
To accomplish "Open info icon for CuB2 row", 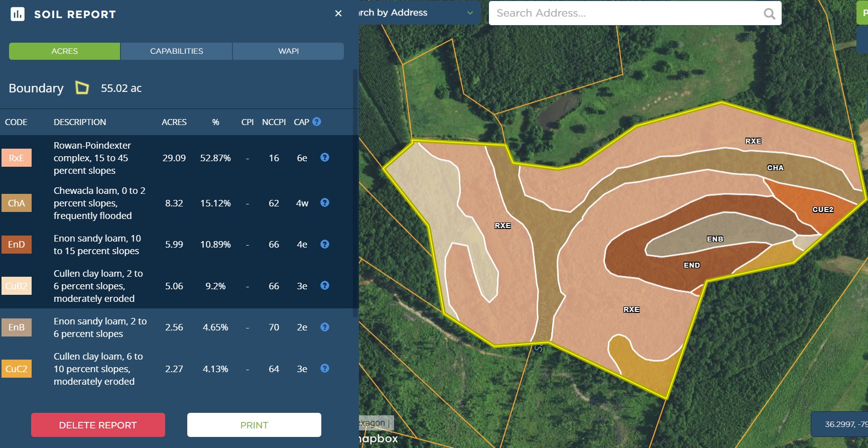I will click(325, 286).
